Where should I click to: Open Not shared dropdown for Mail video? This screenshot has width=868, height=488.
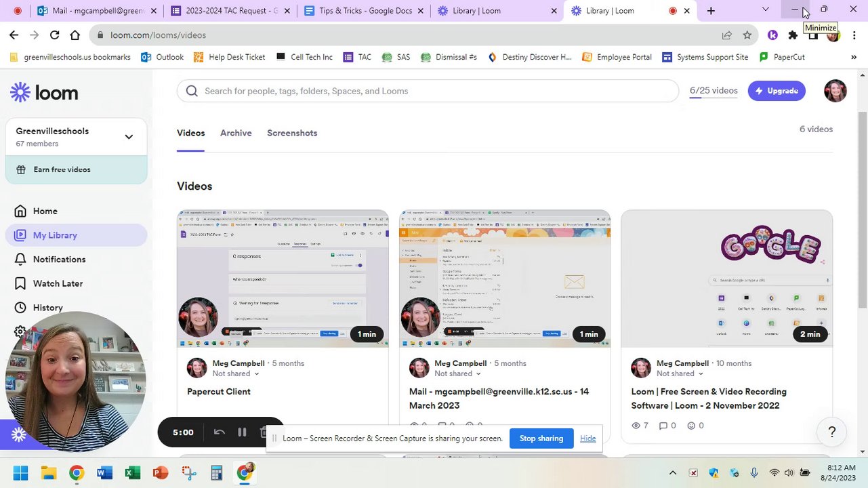tap(457, 373)
